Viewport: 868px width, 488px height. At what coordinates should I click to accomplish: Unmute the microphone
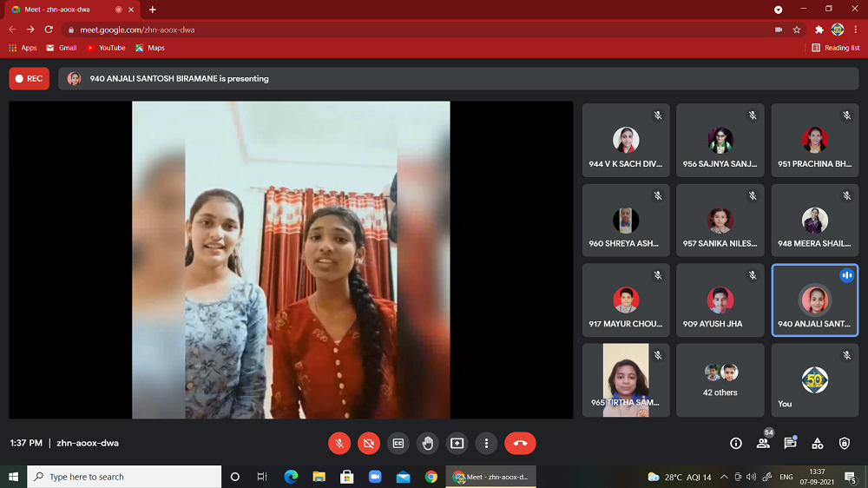point(339,443)
